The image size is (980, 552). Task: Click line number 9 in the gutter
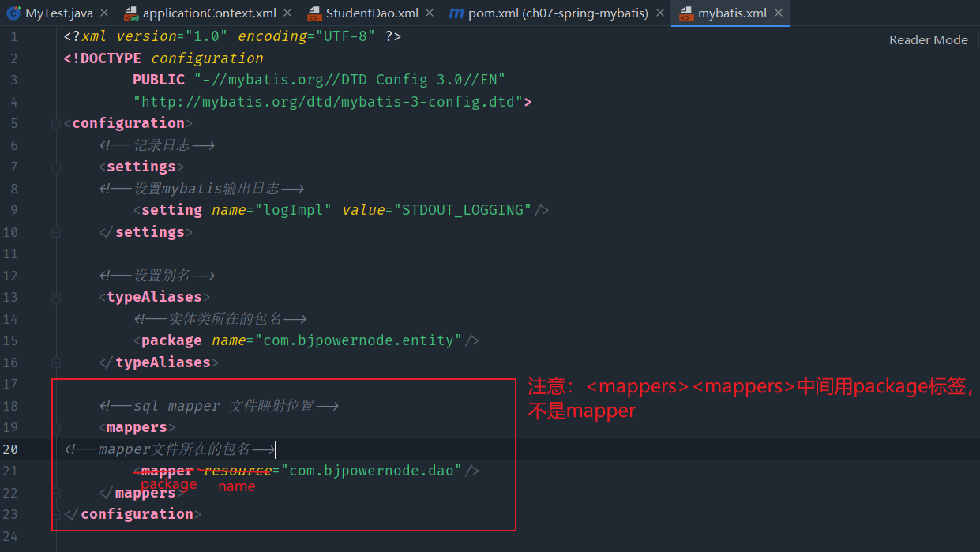13,210
